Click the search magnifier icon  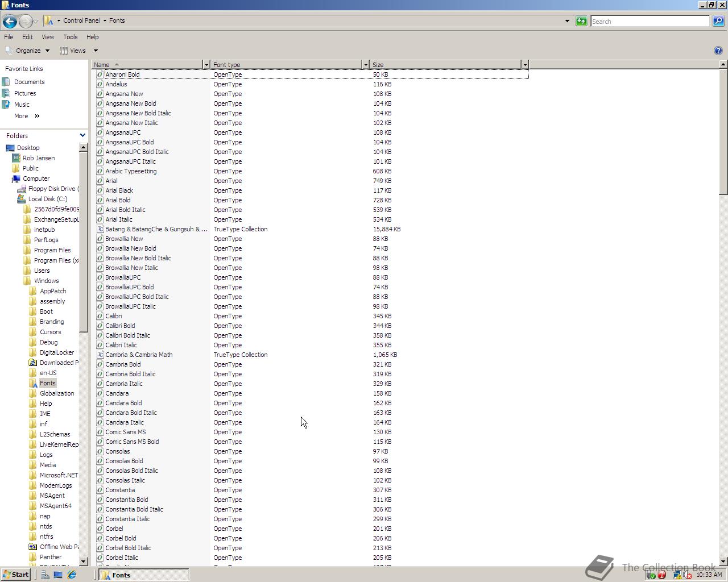(718, 21)
